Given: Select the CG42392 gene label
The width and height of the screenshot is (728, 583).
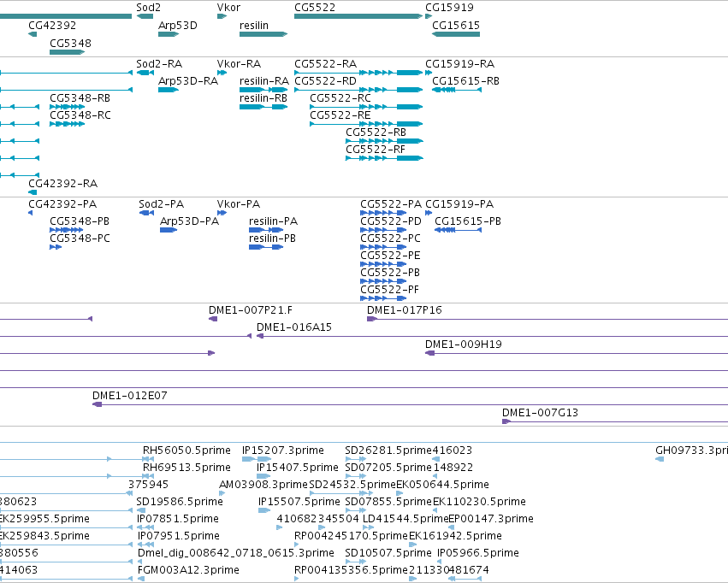Looking at the screenshot, I should (52, 25).
